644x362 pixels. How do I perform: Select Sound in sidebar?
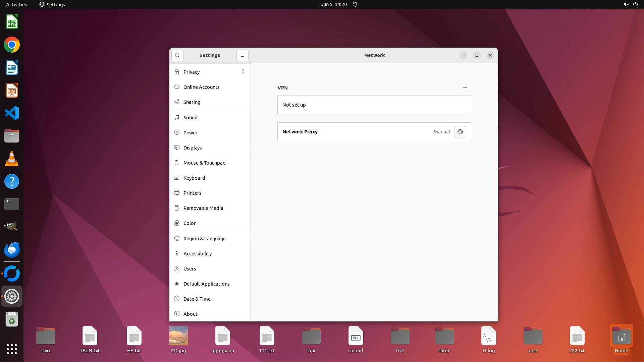(190, 118)
